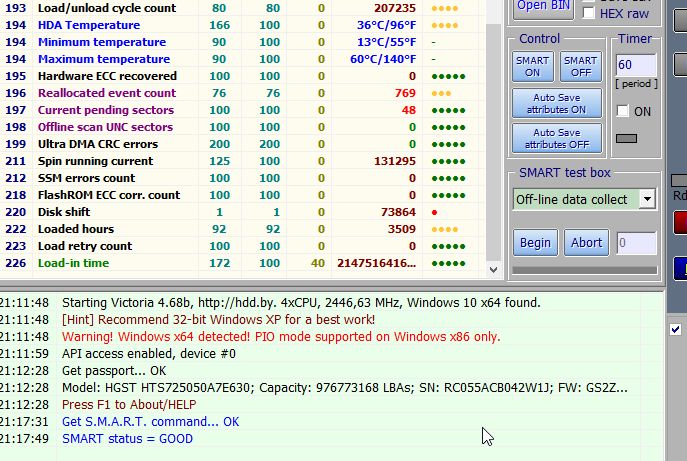687x461 pixels.
Task: Click the Windows x64 warning log line
Action: (x=281, y=337)
